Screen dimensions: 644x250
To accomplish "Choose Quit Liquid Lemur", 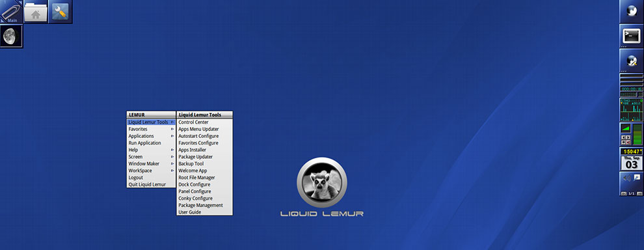I will pos(151,185).
